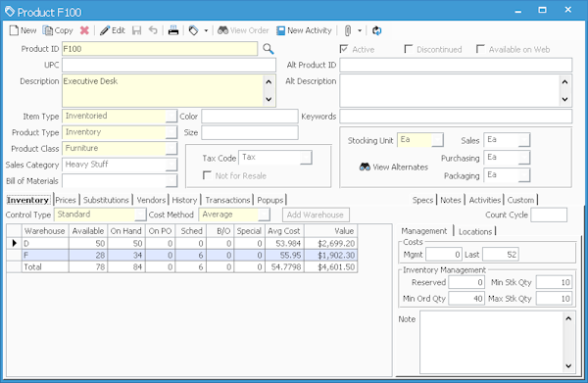Click the refresh icon in toolbar
The image size is (588, 383).
377,30
